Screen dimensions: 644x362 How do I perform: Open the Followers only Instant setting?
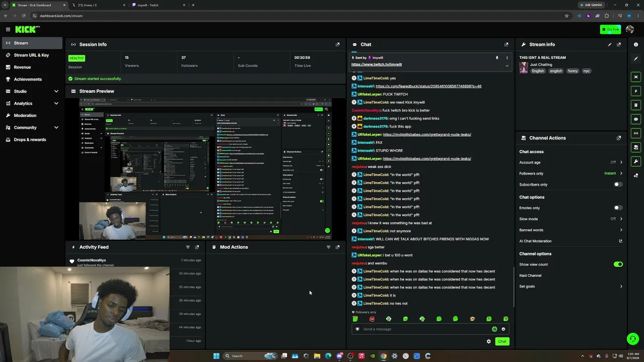[613, 173]
